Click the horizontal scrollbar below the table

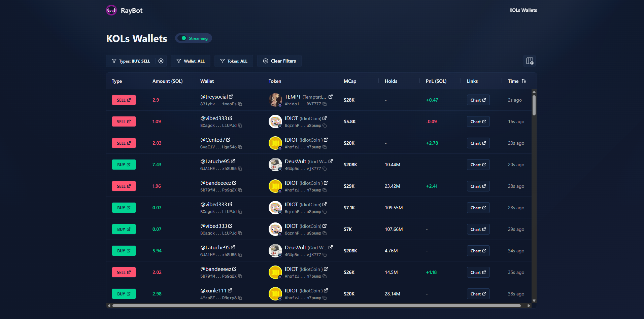(316, 306)
